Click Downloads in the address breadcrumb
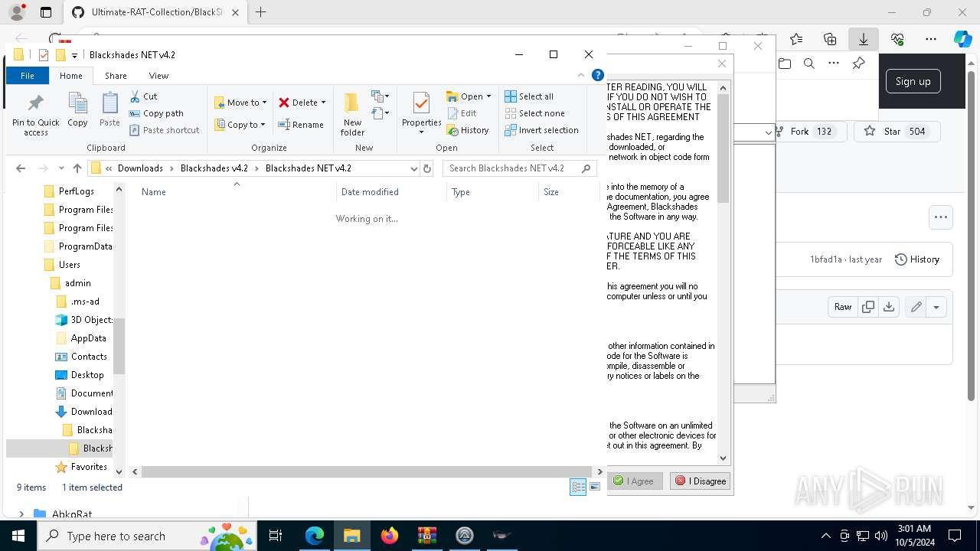 [x=140, y=168]
